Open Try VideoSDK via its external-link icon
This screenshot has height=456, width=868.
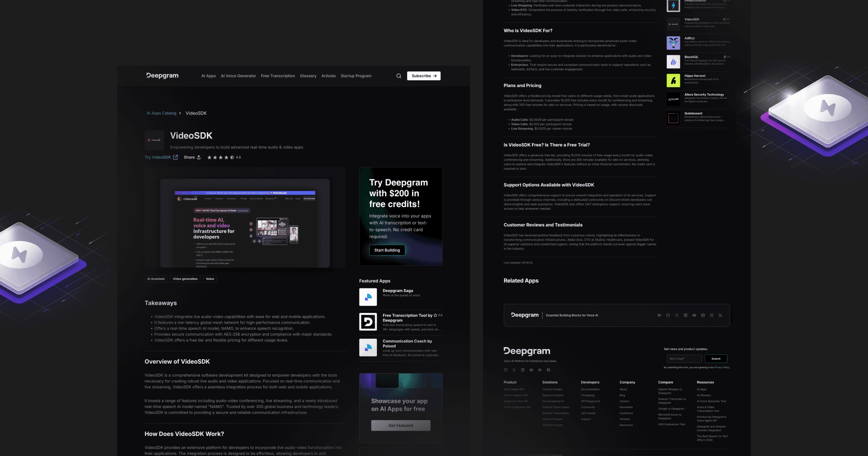point(175,157)
